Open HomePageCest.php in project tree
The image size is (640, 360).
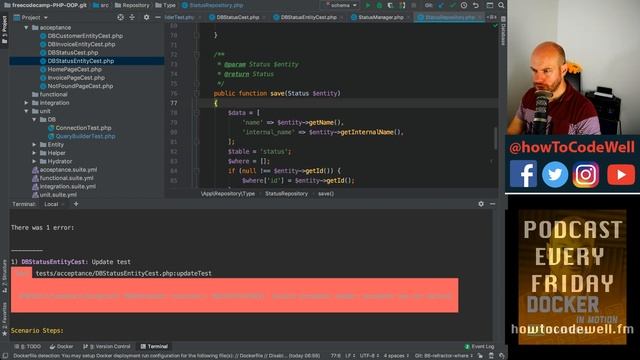[75, 69]
